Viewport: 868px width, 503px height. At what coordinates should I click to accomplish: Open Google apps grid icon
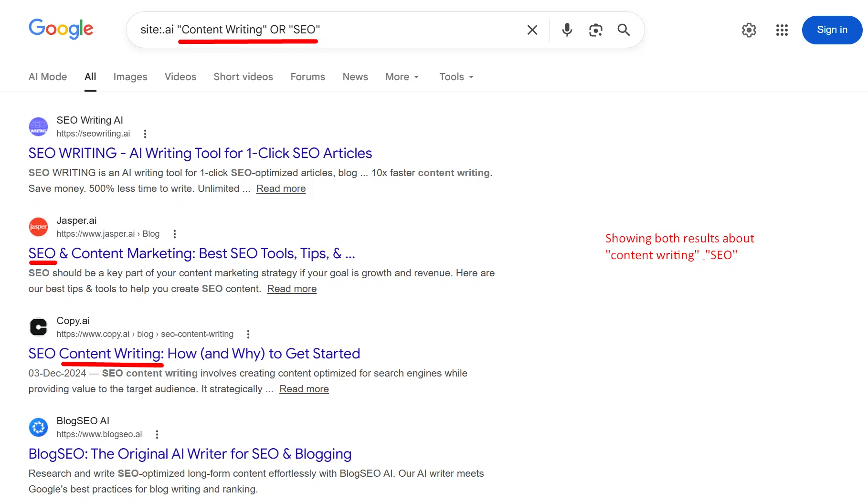(782, 30)
